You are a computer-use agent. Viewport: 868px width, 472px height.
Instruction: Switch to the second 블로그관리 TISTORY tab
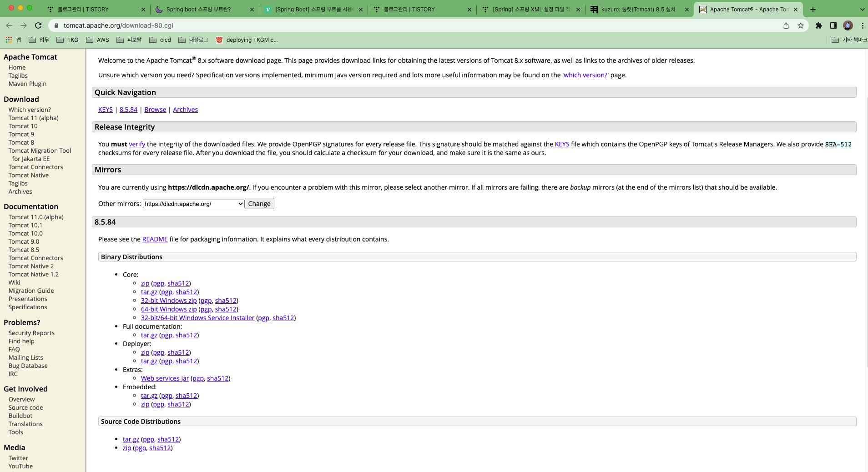coord(422,9)
